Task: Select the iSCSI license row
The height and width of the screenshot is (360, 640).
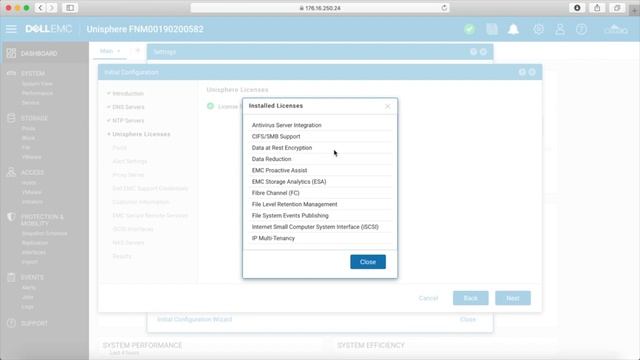Action: click(320, 227)
